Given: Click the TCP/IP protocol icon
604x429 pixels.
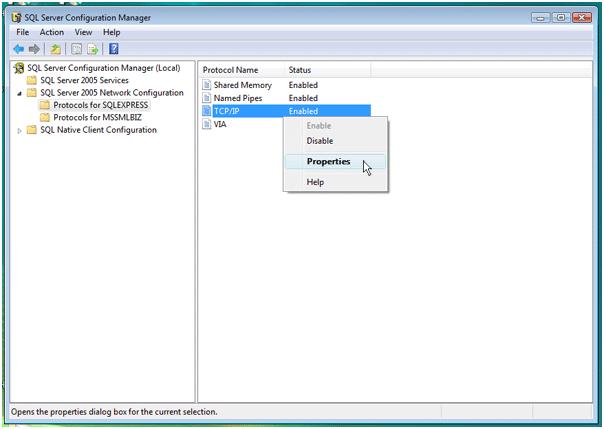Looking at the screenshot, I should pyautogui.click(x=207, y=111).
